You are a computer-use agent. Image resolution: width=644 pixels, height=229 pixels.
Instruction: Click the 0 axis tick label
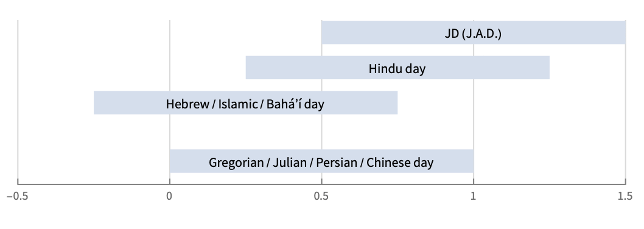pos(169,197)
